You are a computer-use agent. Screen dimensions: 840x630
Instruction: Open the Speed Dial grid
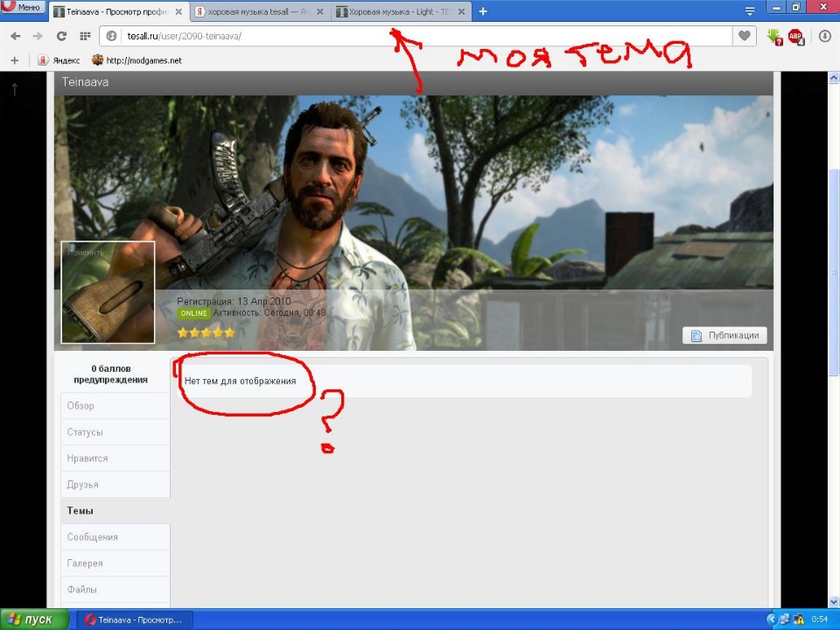point(85,36)
